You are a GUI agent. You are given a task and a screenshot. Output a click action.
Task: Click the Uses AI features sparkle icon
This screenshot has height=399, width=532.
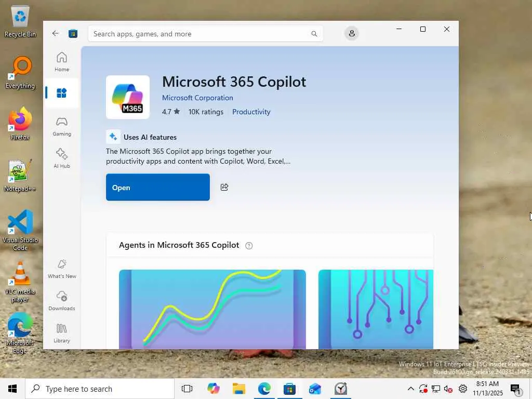[x=113, y=137]
